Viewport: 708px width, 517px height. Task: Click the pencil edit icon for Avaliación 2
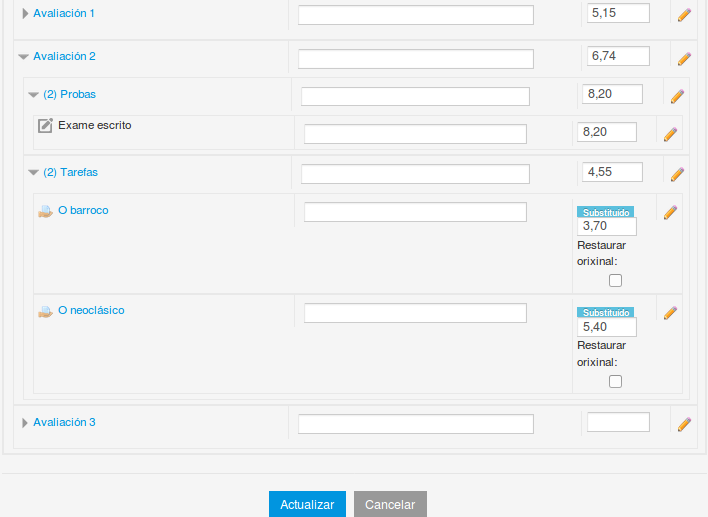point(684,59)
